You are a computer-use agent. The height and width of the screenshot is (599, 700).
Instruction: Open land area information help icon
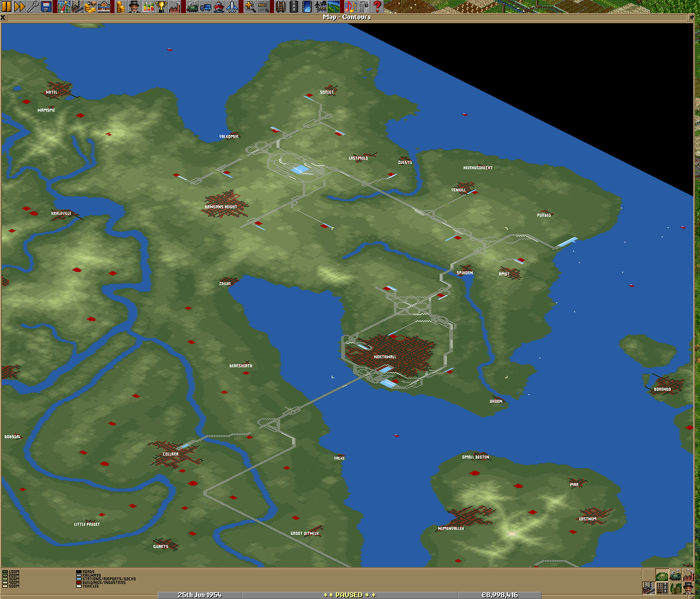[x=378, y=6]
